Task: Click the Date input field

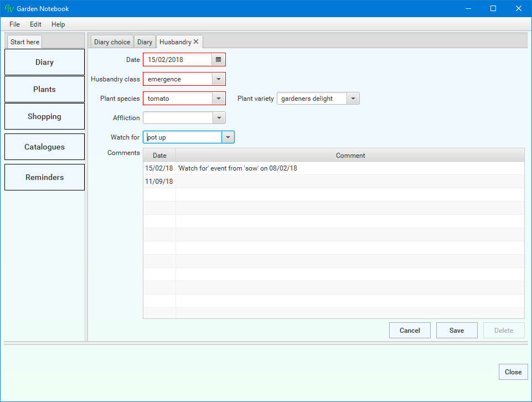Action: [177, 60]
